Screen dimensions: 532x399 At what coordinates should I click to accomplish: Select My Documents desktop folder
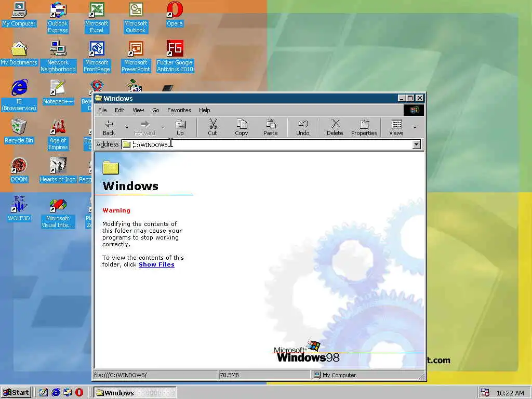coord(19,54)
